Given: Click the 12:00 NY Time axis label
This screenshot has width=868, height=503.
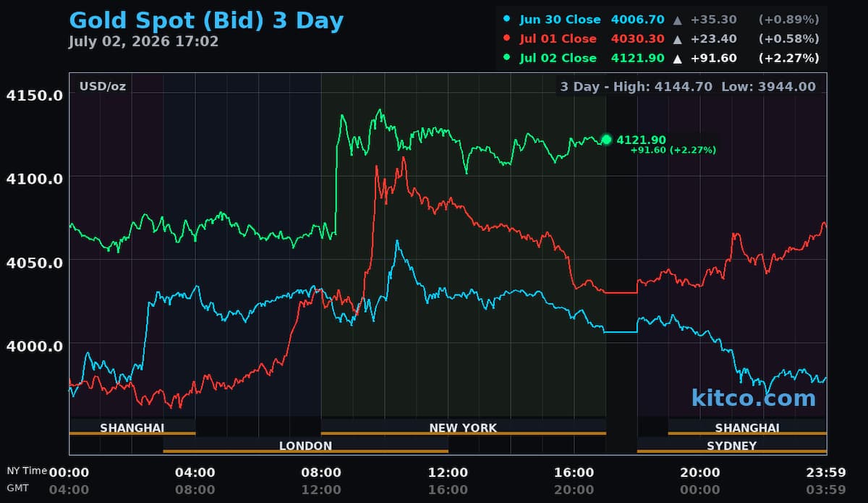Looking at the screenshot, I should [x=448, y=473].
